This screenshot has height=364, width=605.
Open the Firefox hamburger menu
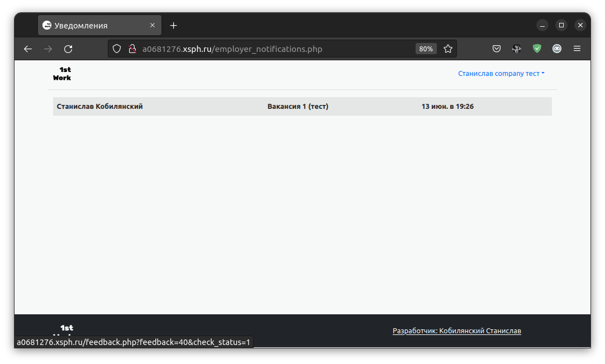click(x=577, y=49)
